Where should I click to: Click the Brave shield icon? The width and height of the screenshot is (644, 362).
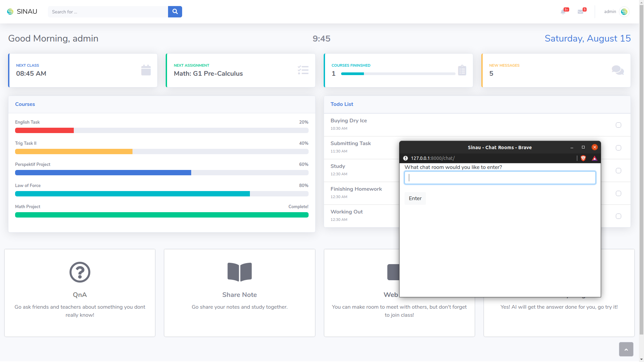pyautogui.click(x=583, y=158)
